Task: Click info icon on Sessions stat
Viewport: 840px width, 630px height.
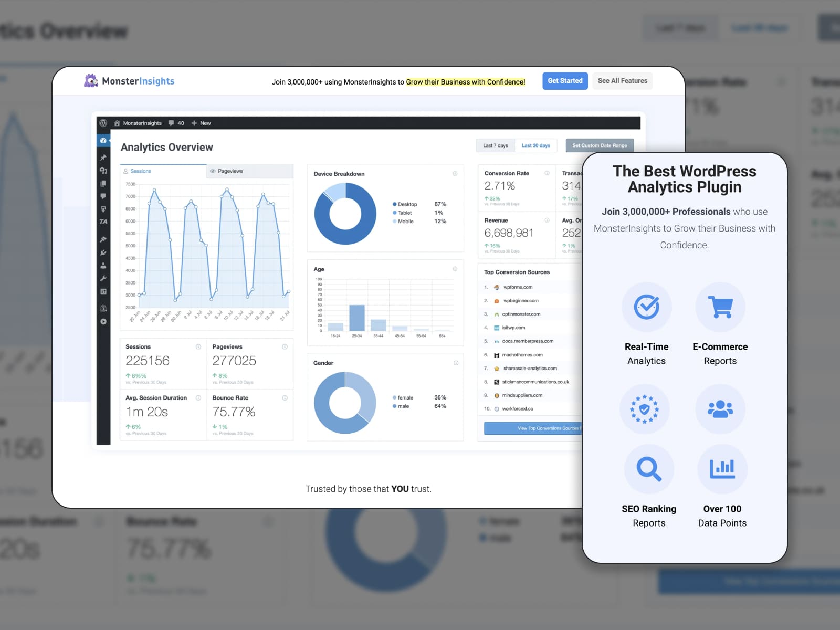Action: click(198, 346)
